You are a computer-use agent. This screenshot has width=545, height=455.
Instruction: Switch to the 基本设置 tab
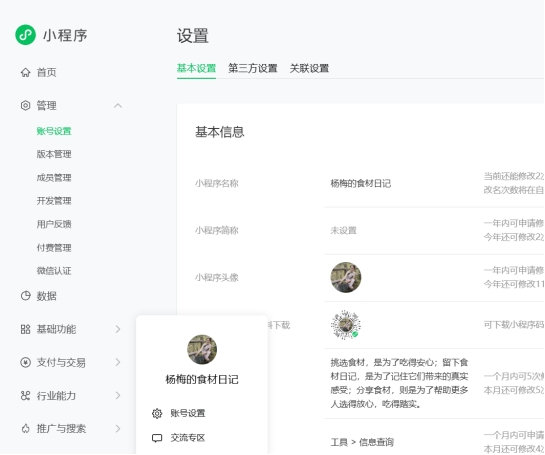[196, 68]
